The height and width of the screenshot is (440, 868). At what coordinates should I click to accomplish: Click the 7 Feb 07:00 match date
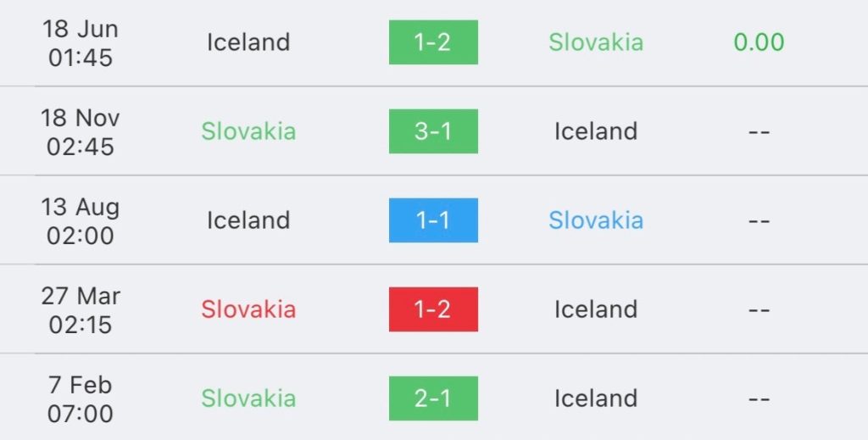[81, 399]
